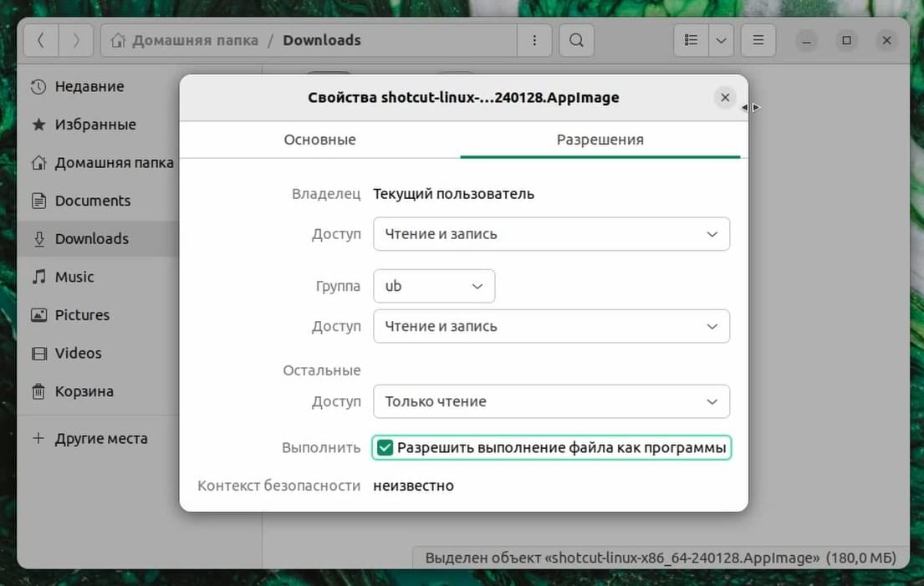Toggle Разрешить выполнение файла как программы checkbox
This screenshot has height=586, width=924.
385,447
